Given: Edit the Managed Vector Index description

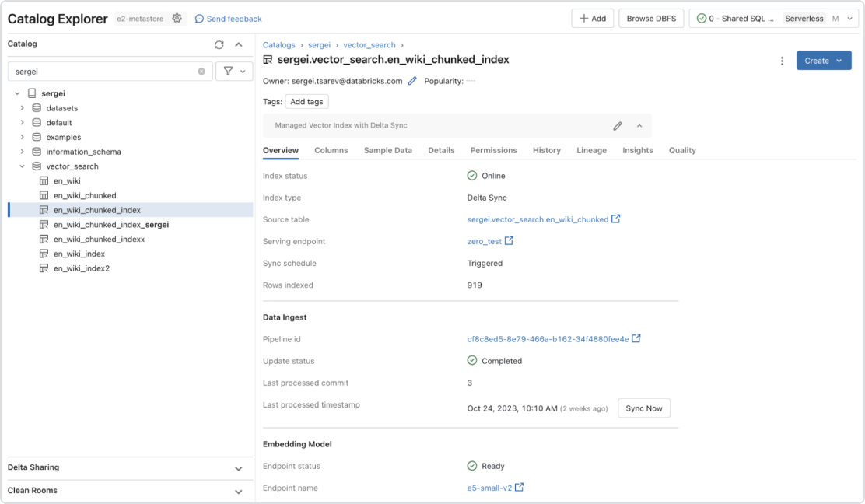Looking at the screenshot, I should pyautogui.click(x=618, y=125).
